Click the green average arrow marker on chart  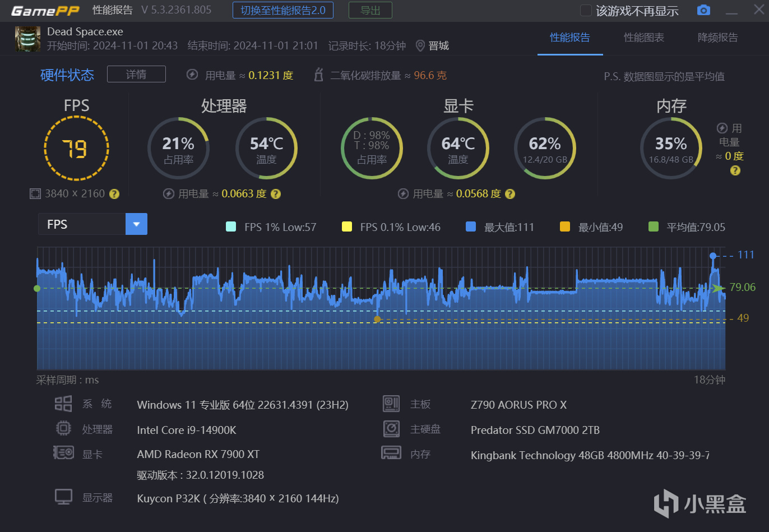pyautogui.click(x=719, y=288)
